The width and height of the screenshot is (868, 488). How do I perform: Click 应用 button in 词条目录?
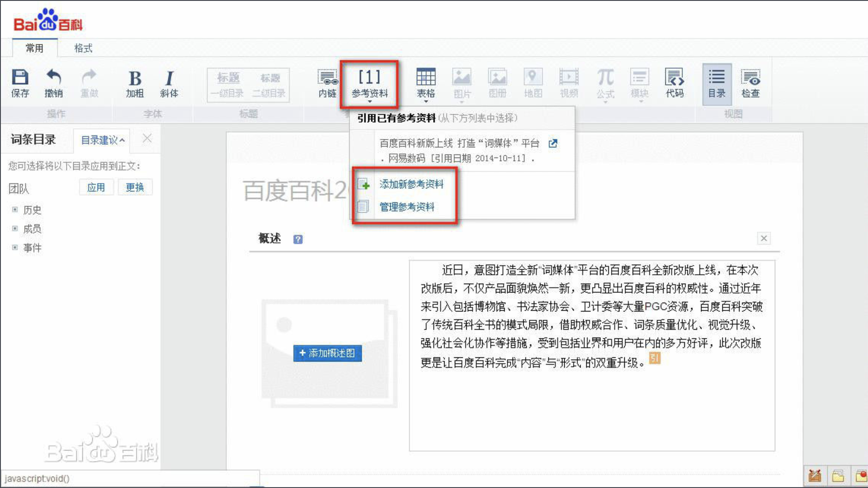tap(95, 188)
